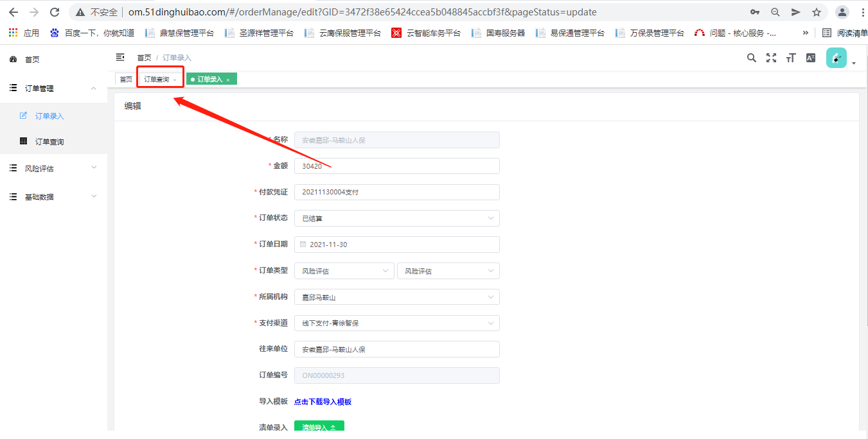This screenshot has width=868, height=439.
Task: Click the 点击下载导入模板 link
Action: [323, 402]
